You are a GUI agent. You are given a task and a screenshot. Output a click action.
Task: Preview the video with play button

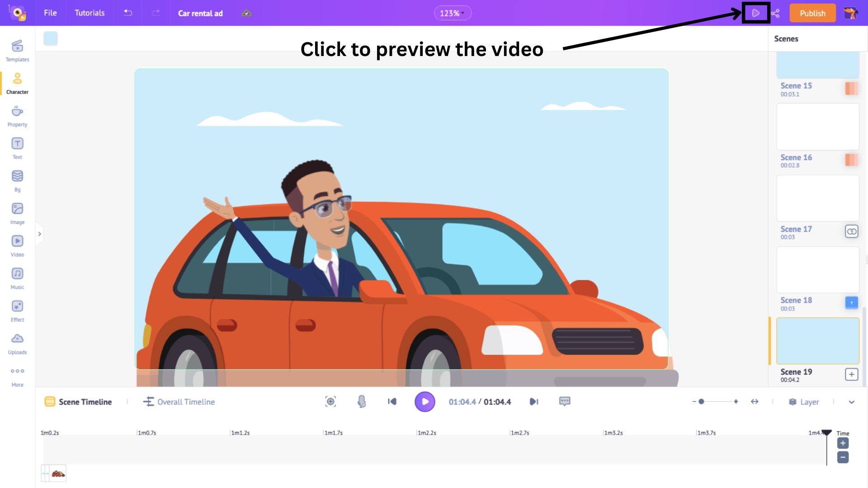755,13
